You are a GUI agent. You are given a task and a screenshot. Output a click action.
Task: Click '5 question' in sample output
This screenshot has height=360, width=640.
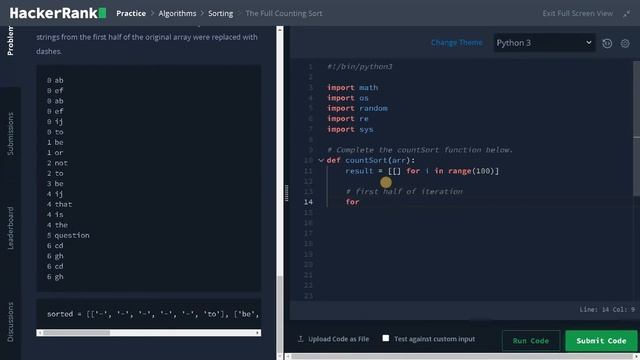click(x=68, y=235)
